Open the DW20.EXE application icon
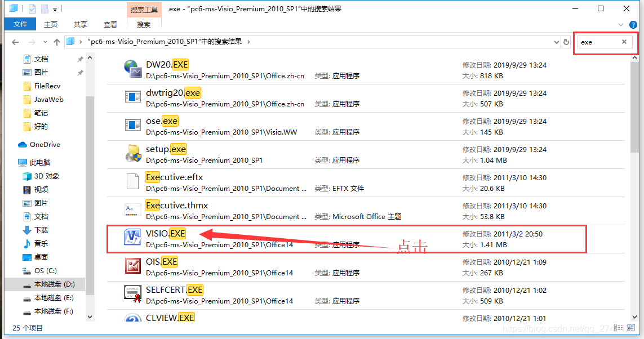The image size is (644, 339). (132, 69)
